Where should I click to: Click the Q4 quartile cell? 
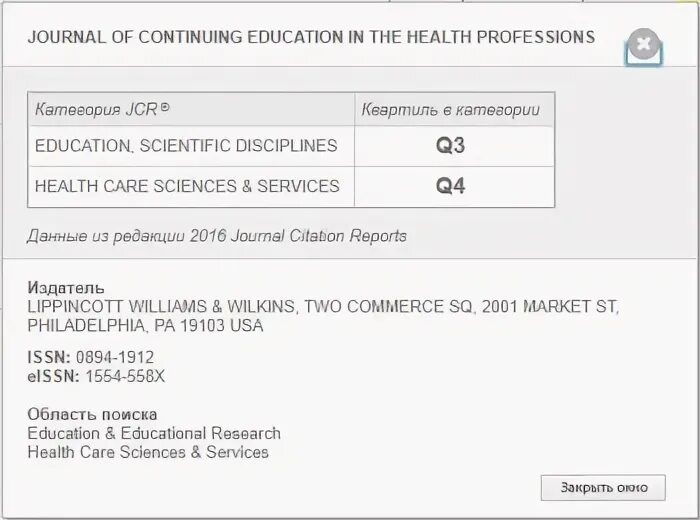(451, 186)
